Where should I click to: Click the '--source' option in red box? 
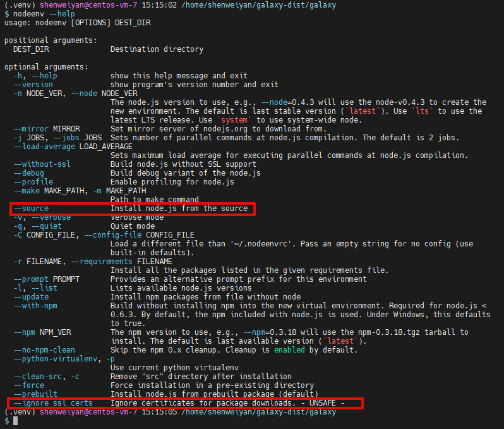[x=31, y=208]
